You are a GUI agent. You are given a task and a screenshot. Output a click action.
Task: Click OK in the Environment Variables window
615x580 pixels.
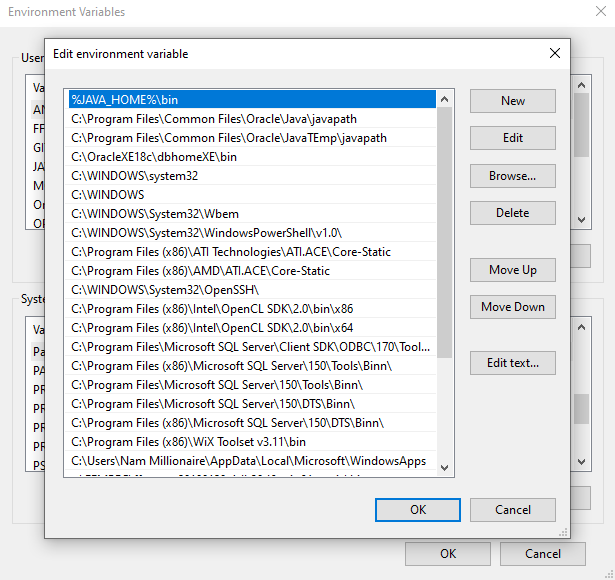[448, 554]
